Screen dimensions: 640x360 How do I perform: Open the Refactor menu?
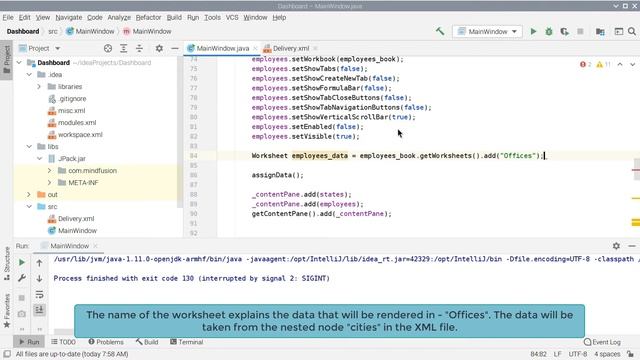(148, 18)
